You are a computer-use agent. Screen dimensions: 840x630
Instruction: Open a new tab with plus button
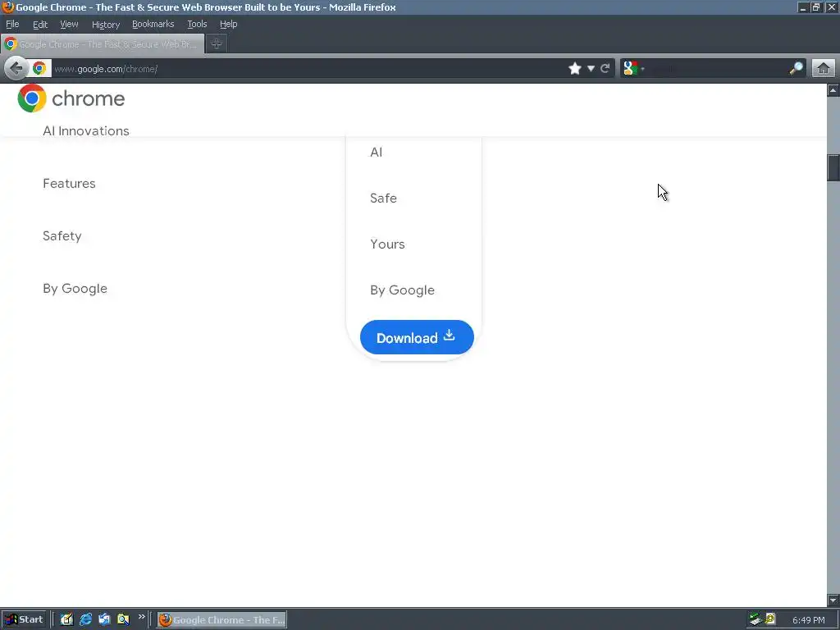point(217,44)
